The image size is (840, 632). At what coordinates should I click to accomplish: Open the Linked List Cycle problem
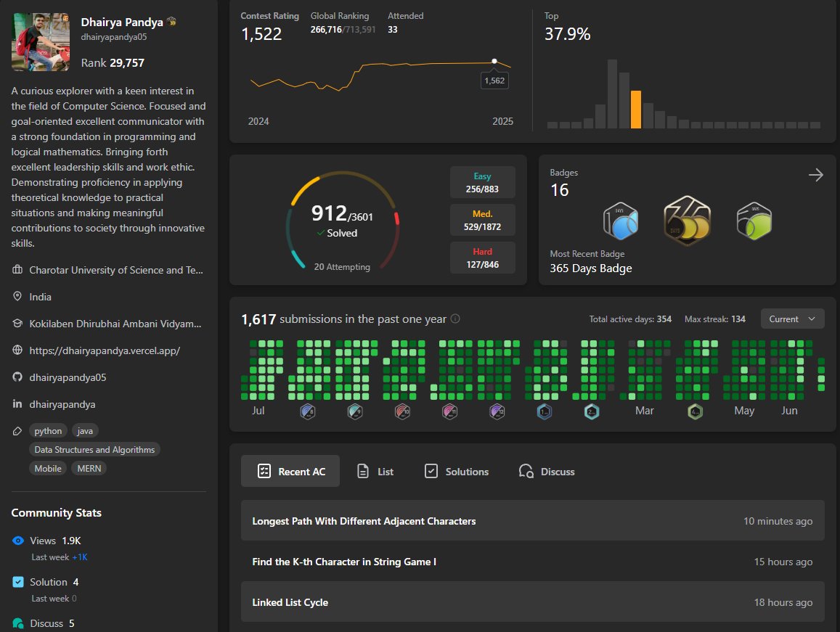pyautogui.click(x=532, y=602)
